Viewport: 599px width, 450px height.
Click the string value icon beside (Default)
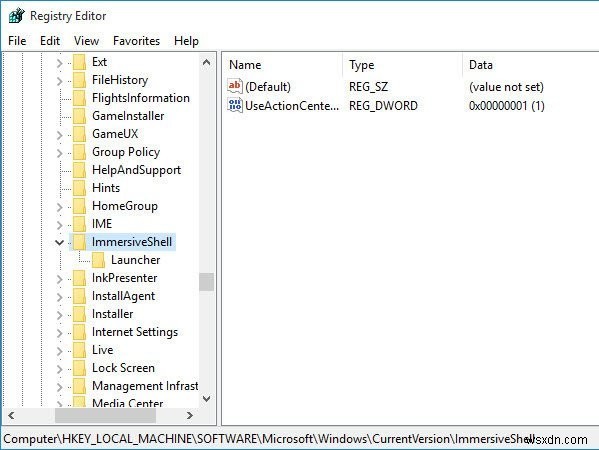pyautogui.click(x=235, y=86)
